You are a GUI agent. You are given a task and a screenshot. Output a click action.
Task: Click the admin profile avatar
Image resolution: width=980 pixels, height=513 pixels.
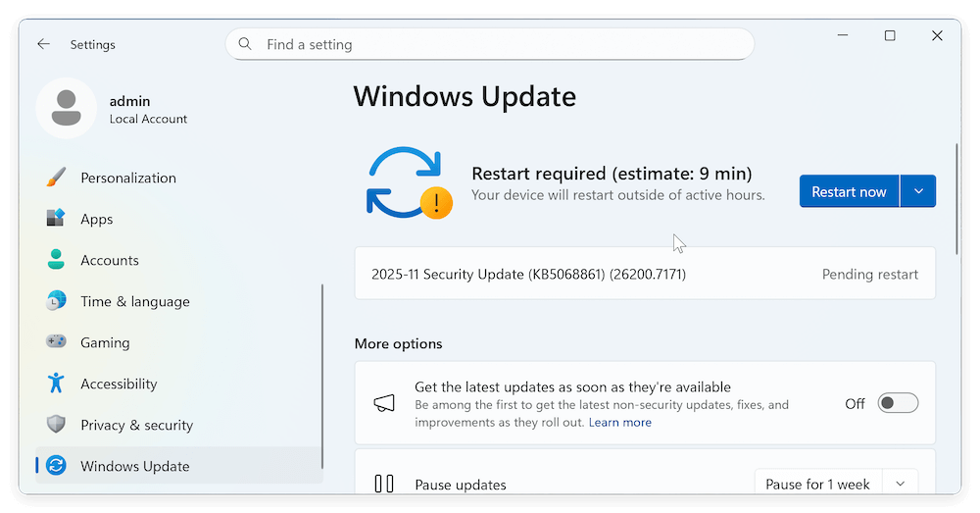tap(67, 108)
